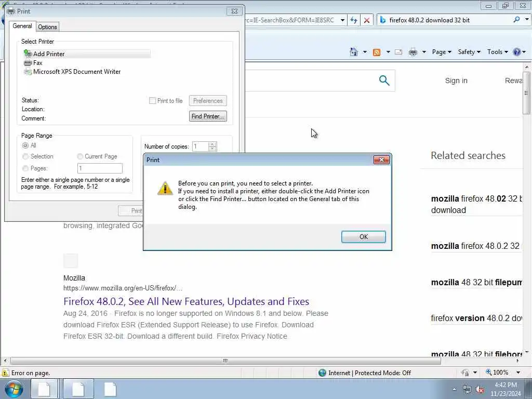This screenshot has width=532, height=399.
Task: Click the muted volume tray icon
Action: click(480, 390)
